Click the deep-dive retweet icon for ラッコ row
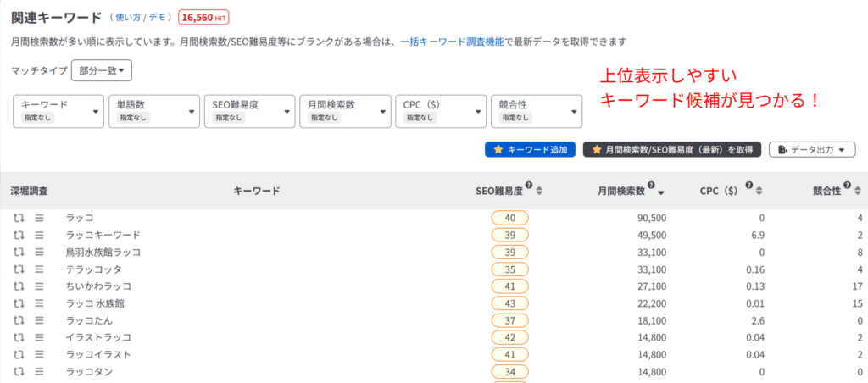Image resolution: width=868 pixels, height=383 pixels. [x=19, y=218]
